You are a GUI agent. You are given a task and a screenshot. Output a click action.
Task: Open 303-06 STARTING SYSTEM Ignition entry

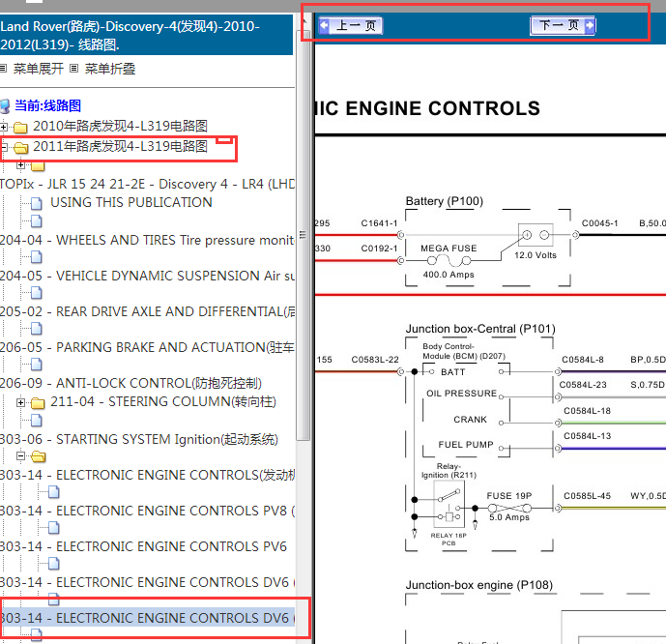click(139, 439)
